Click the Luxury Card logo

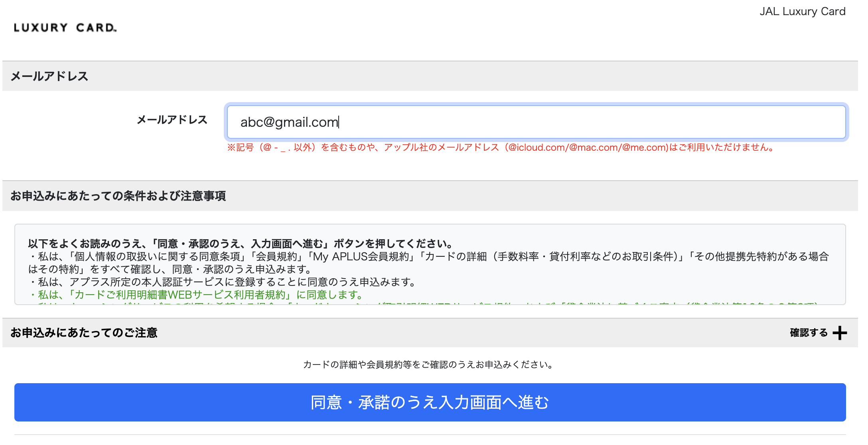pos(65,28)
